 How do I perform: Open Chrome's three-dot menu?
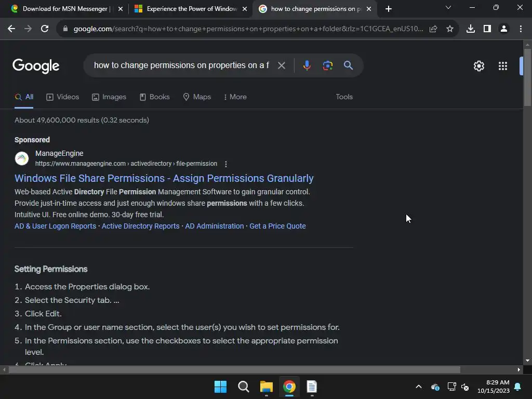[x=521, y=29]
